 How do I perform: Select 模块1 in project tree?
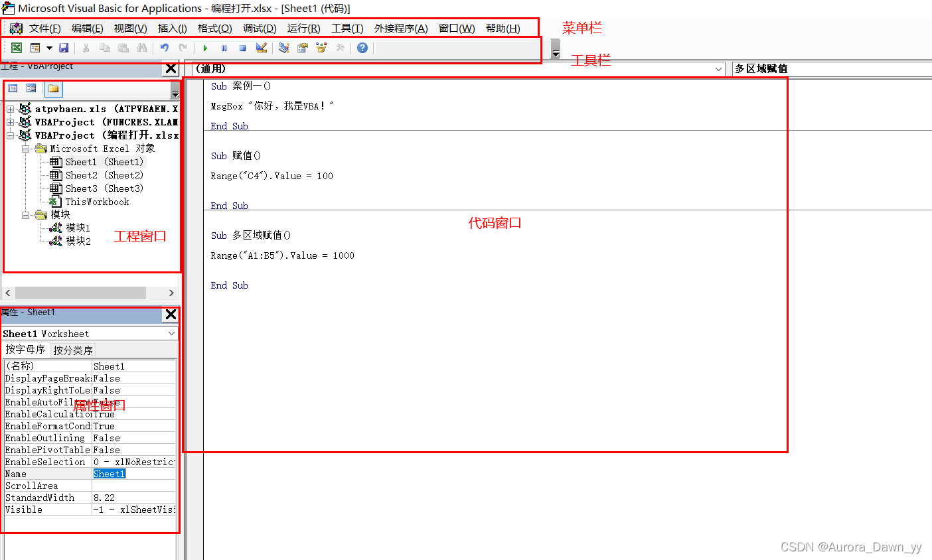click(78, 228)
